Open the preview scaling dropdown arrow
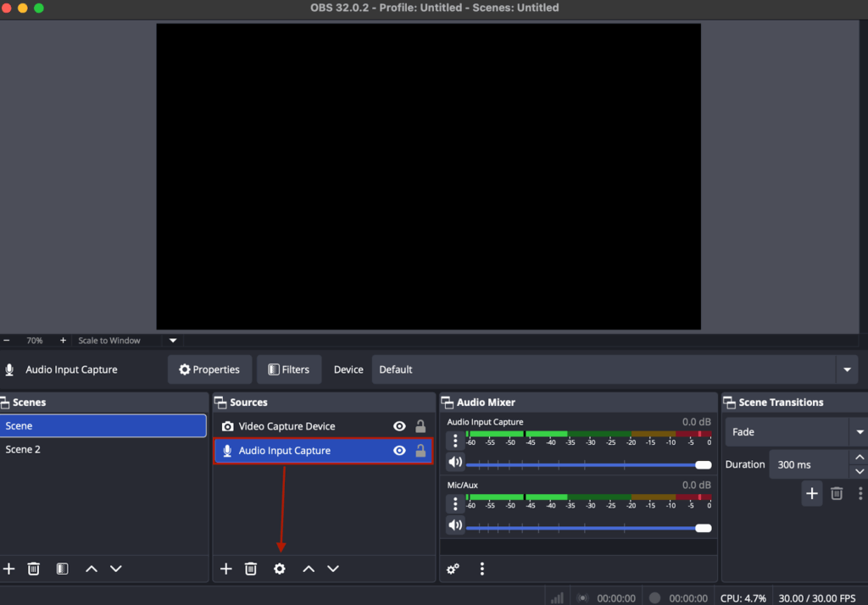Image resolution: width=868 pixels, height=605 pixels. tap(173, 341)
